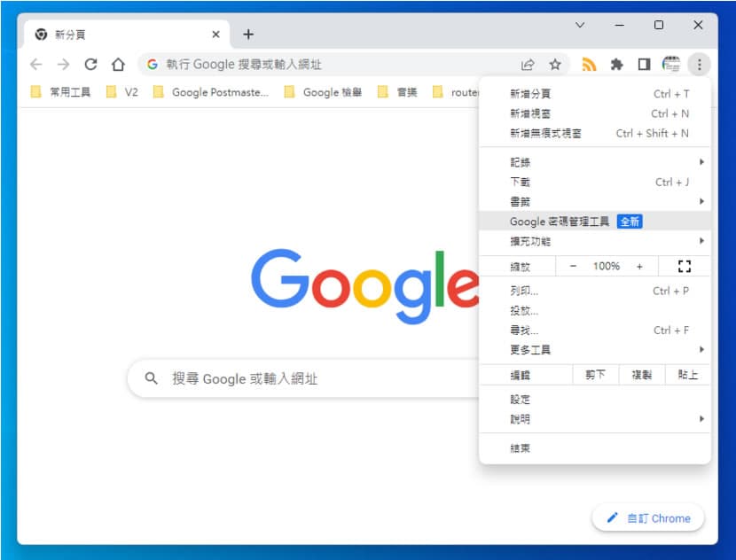Screen dimensions: 736x560
Task: Click 複製 in the edit row
Action: [642, 375]
